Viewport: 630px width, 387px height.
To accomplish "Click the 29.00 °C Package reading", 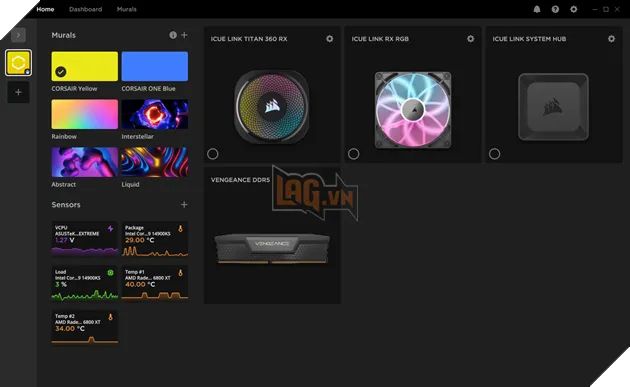I will [x=139, y=240].
